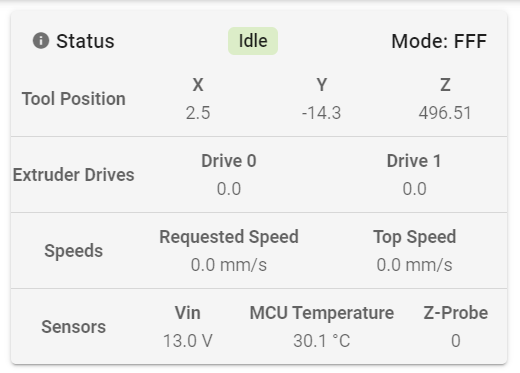Click the X tool position value 2.5
This screenshot has height=373, width=520.
[198, 113]
